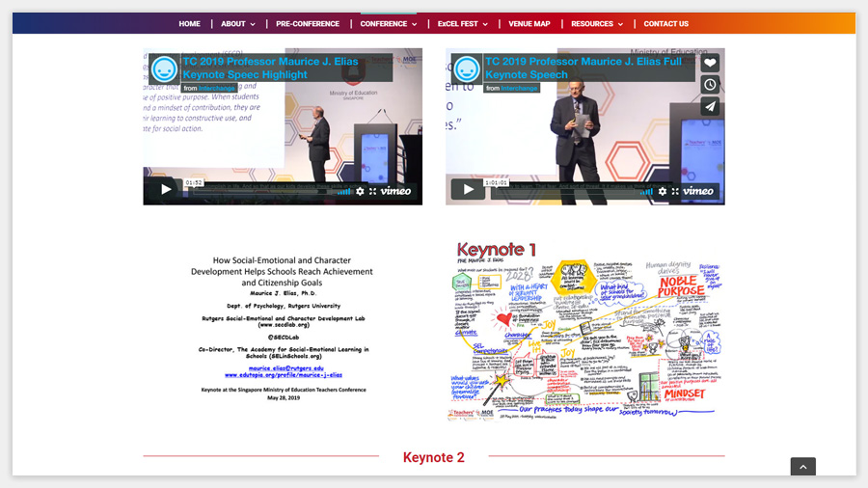Adjust volume bars on Full Keynote video

point(646,191)
